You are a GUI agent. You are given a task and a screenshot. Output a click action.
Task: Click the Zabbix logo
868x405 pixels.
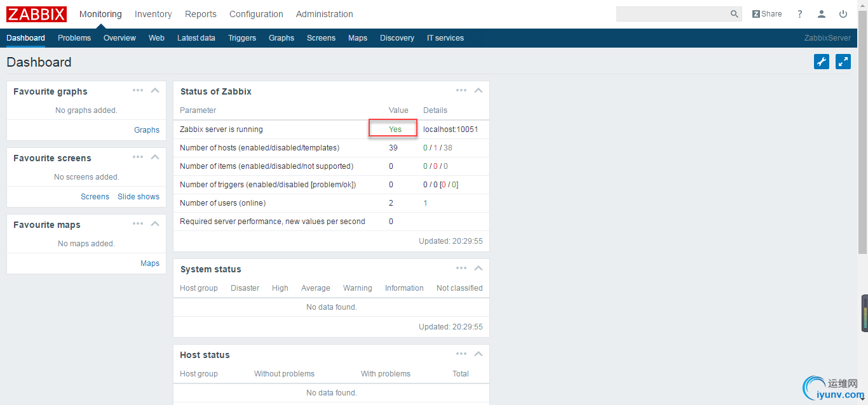tap(36, 14)
